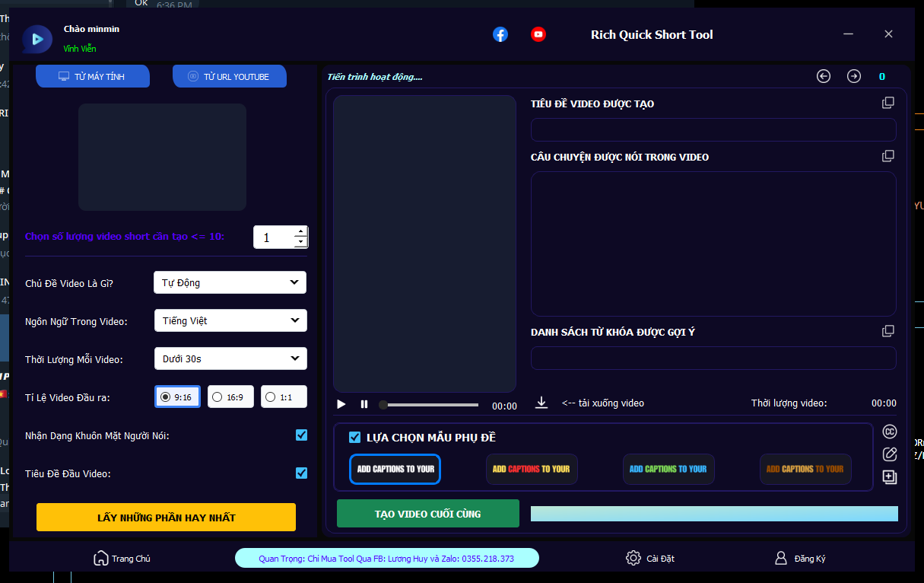924x583 pixels.
Task: Toggle speaker face recognition checkbox
Action: click(x=301, y=435)
